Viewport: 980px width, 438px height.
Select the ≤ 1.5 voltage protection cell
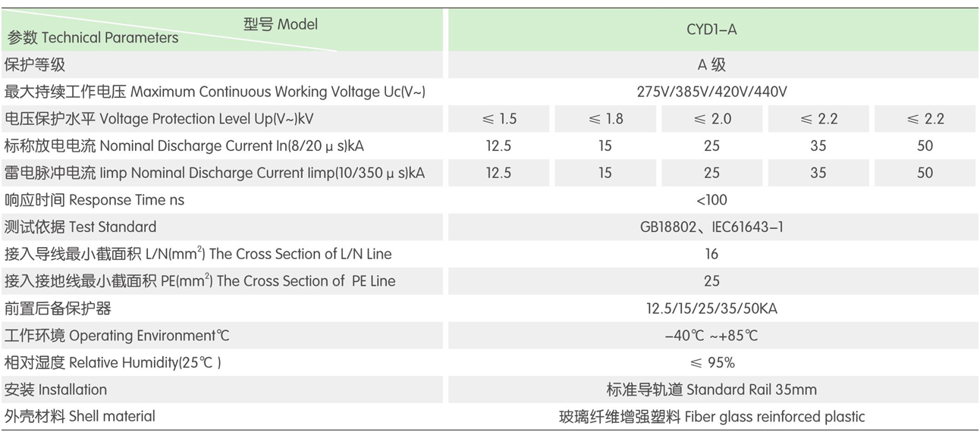coord(498,119)
